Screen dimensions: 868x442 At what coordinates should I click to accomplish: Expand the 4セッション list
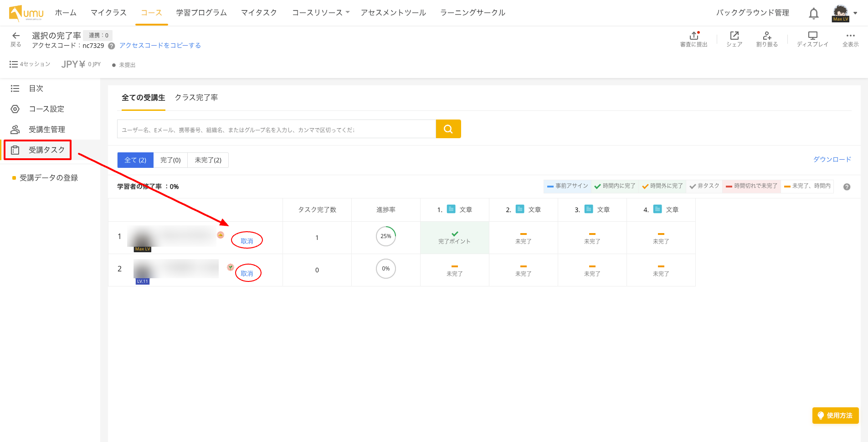[30, 64]
